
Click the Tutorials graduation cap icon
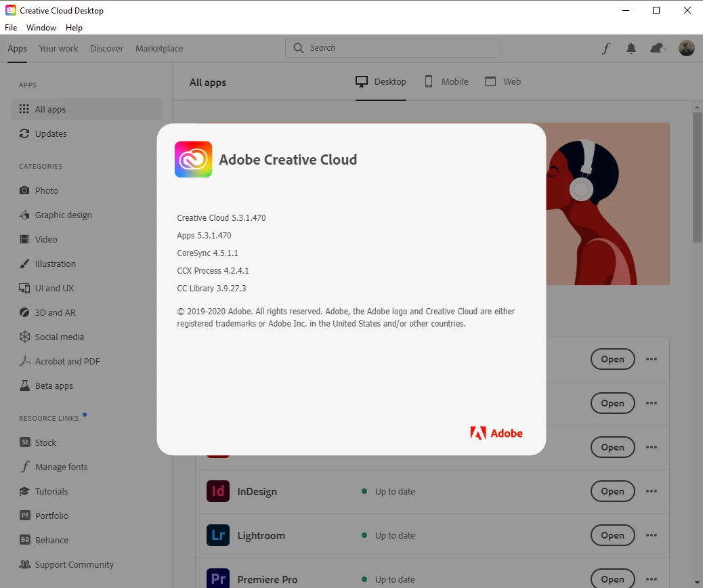(24, 491)
